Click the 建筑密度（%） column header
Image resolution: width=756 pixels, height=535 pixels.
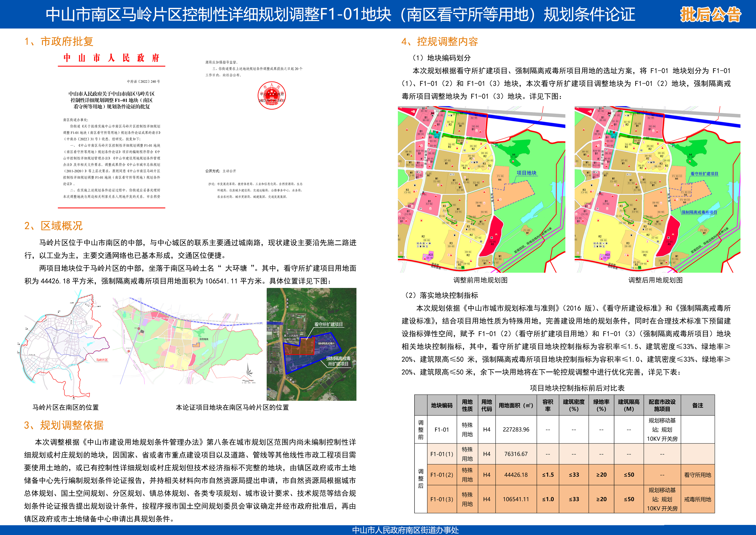tap(574, 406)
